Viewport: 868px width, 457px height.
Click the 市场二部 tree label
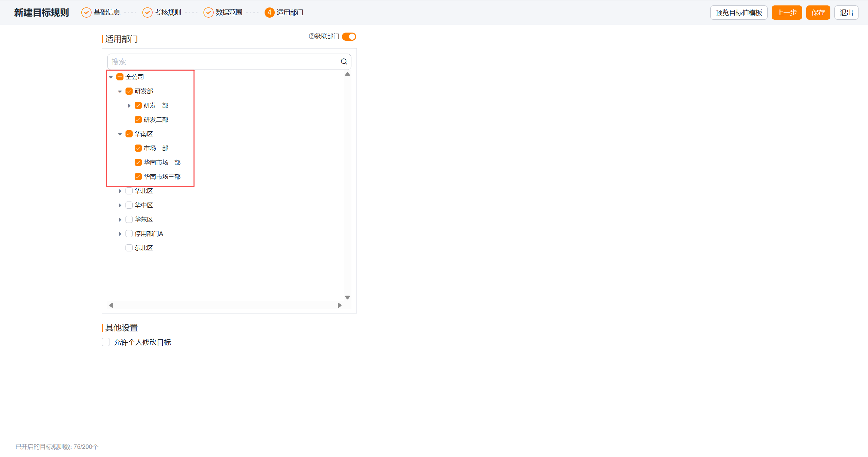coord(156,148)
